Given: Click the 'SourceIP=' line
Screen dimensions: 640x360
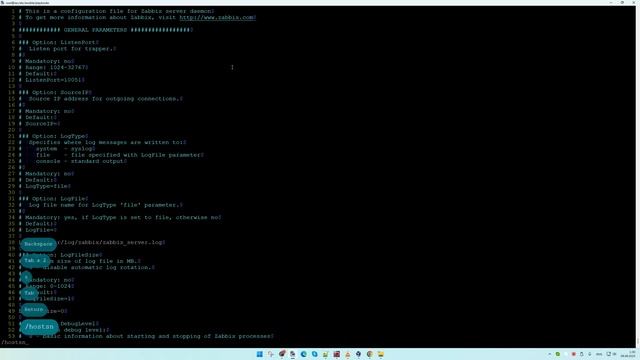Looking at the screenshot, I should (39, 124).
